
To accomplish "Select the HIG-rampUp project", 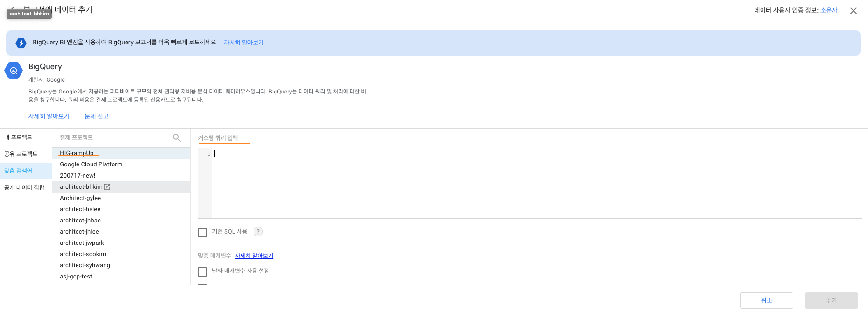I will point(121,153).
